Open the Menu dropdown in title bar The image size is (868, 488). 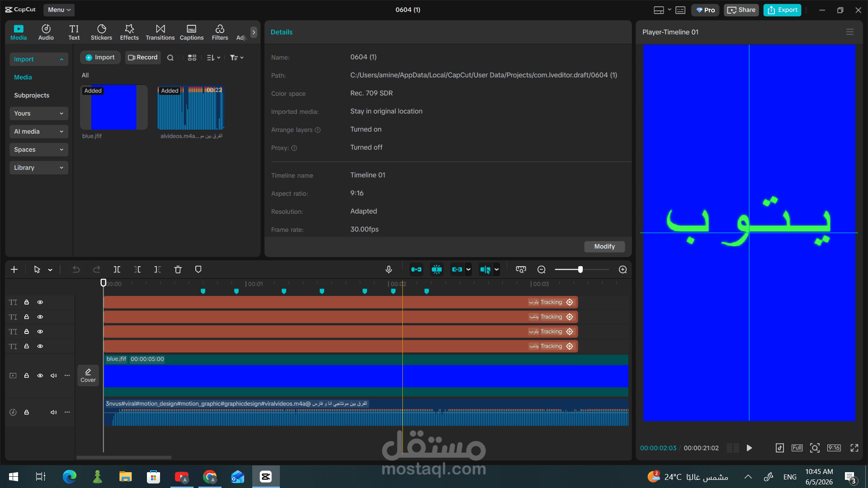59,9
